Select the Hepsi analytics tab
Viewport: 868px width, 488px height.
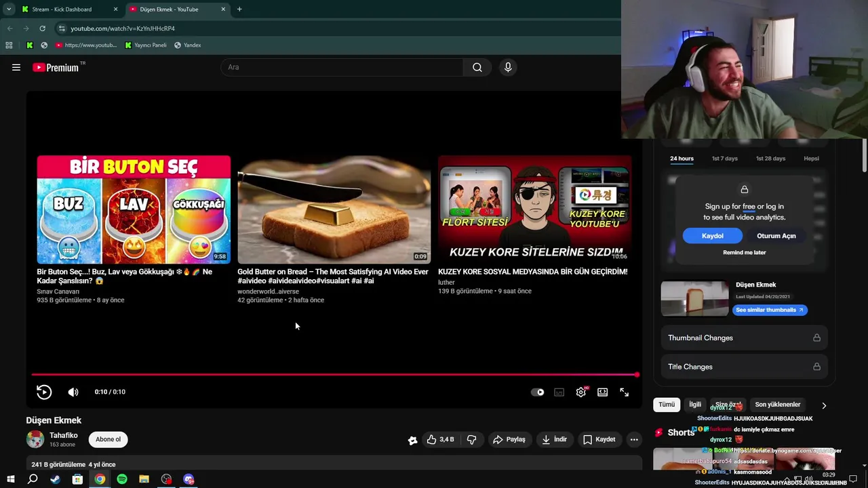[x=811, y=159]
